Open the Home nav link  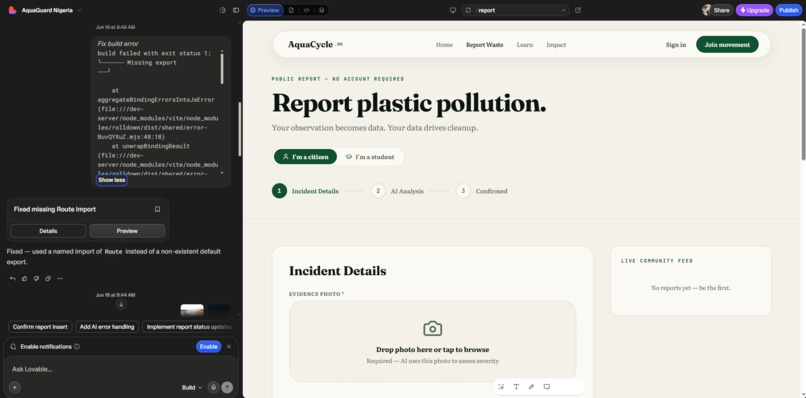(444, 45)
